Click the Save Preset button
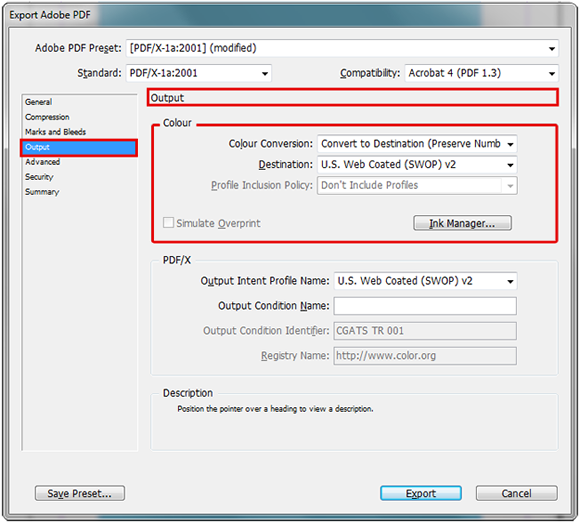Image resolution: width=580 pixels, height=523 pixels. [x=80, y=493]
